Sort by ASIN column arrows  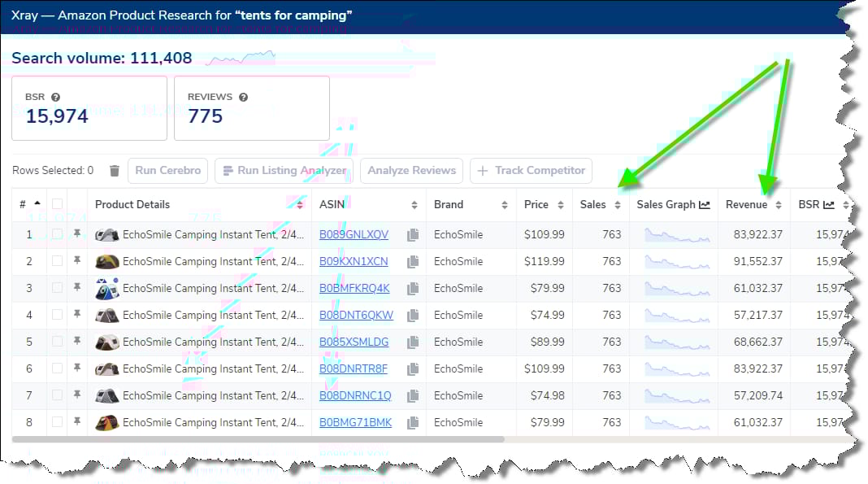click(x=414, y=205)
